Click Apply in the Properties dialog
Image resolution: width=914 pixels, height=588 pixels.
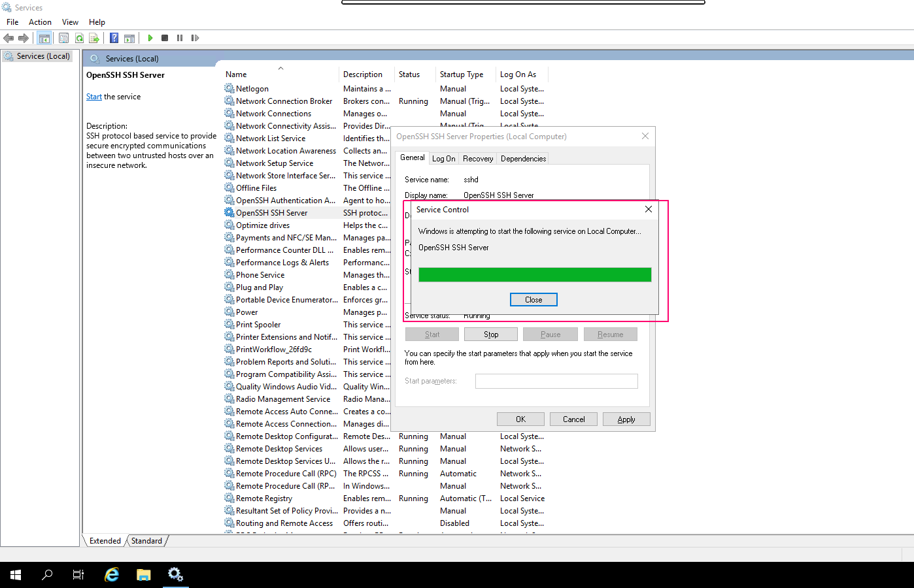626,419
